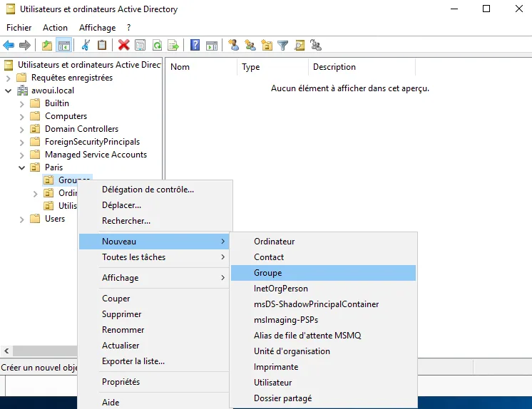Select Imprimante in Nouveau submenu
Screen dimensions: 532x409
coord(323,367)
